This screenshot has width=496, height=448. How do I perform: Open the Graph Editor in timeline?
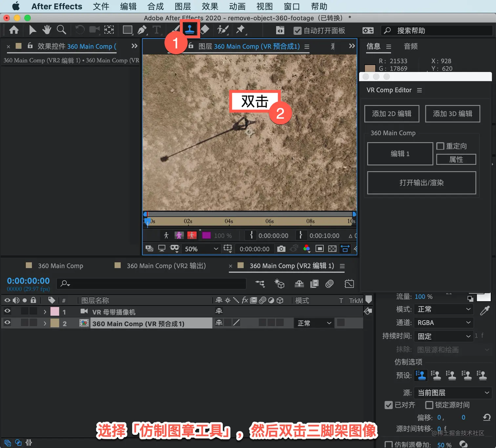click(x=349, y=284)
